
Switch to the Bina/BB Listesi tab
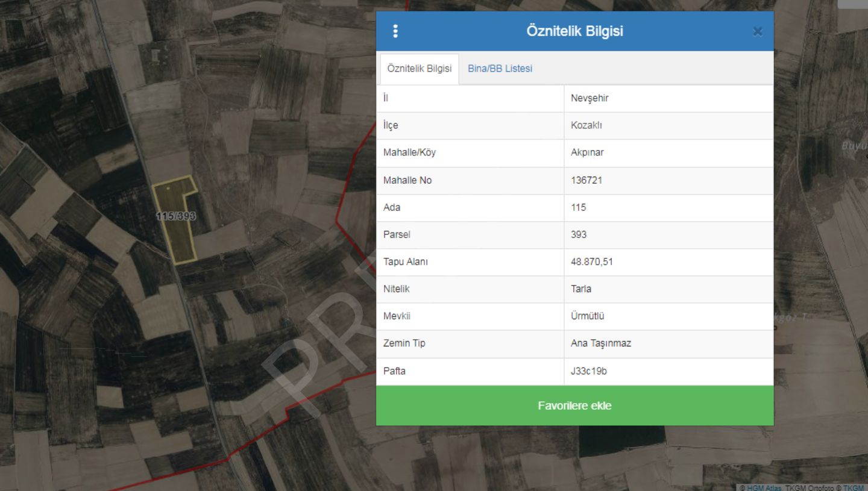500,69
